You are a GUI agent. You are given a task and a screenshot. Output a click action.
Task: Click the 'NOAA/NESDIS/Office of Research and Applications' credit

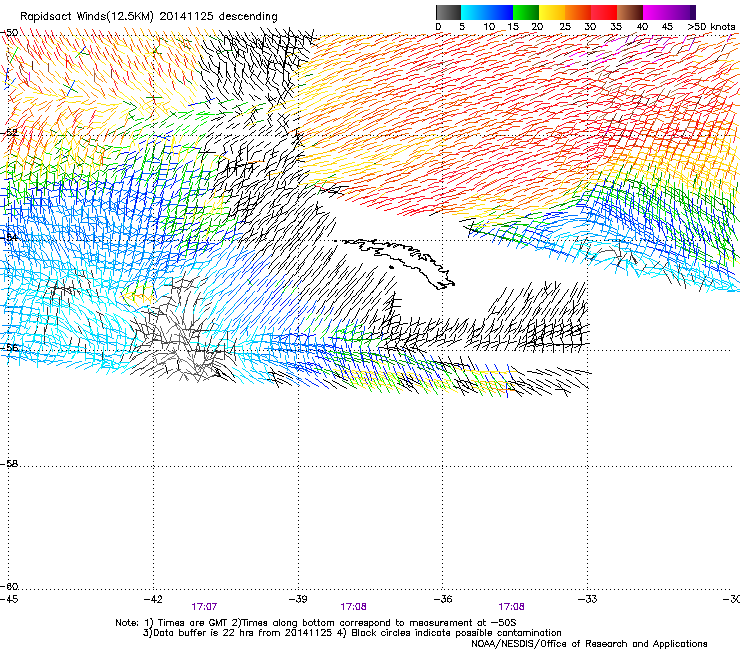click(589, 644)
